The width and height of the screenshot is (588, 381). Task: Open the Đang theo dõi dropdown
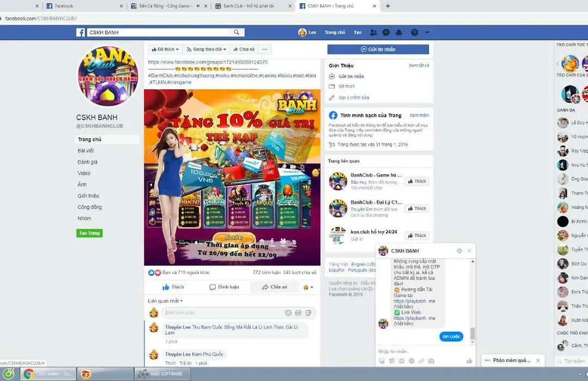click(x=206, y=49)
